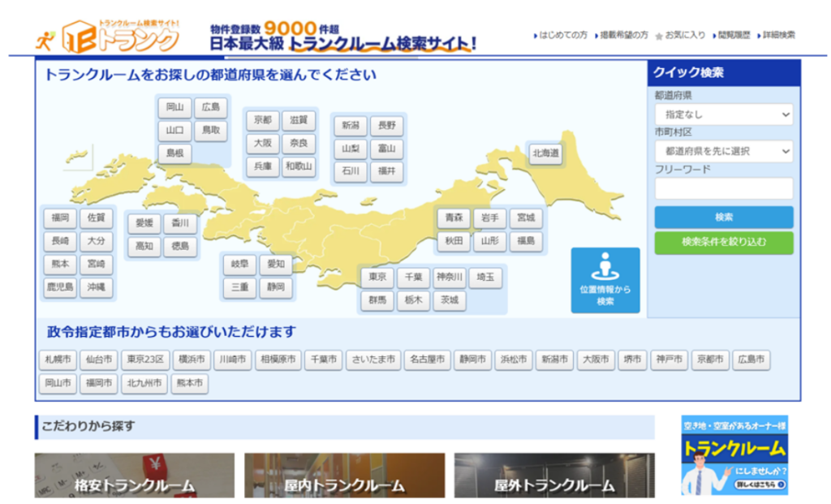Click the blue 検索 button
The width and height of the screenshot is (831, 504).
723,218
